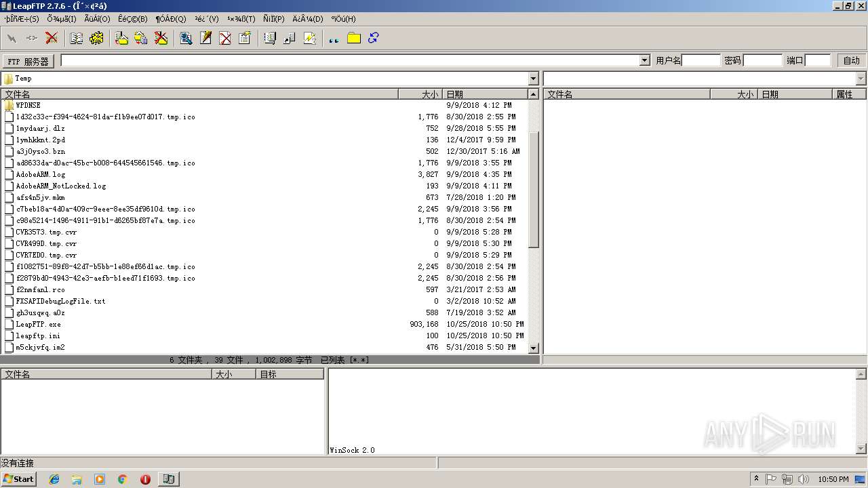This screenshot has height=488, width=868.
Task: Click the edit file pencil icon
Action: point(205,39)
